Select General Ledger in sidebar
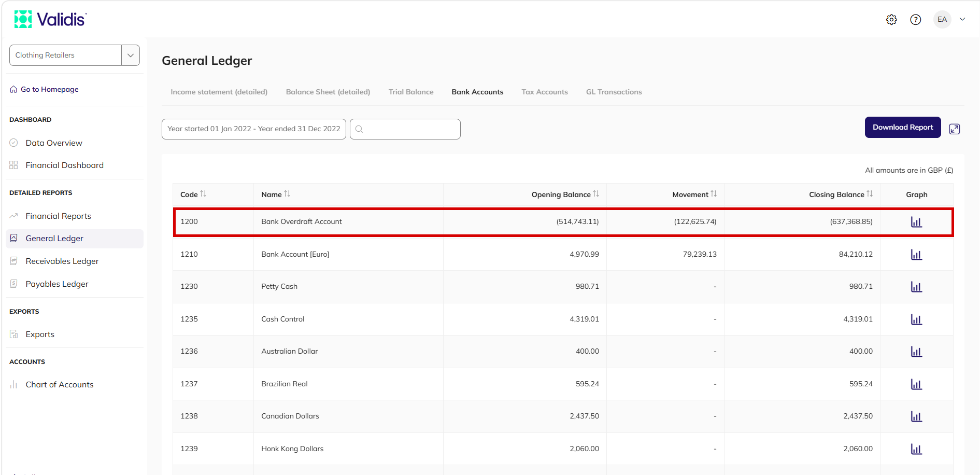The image size is (980, 475). click(75, 239)
